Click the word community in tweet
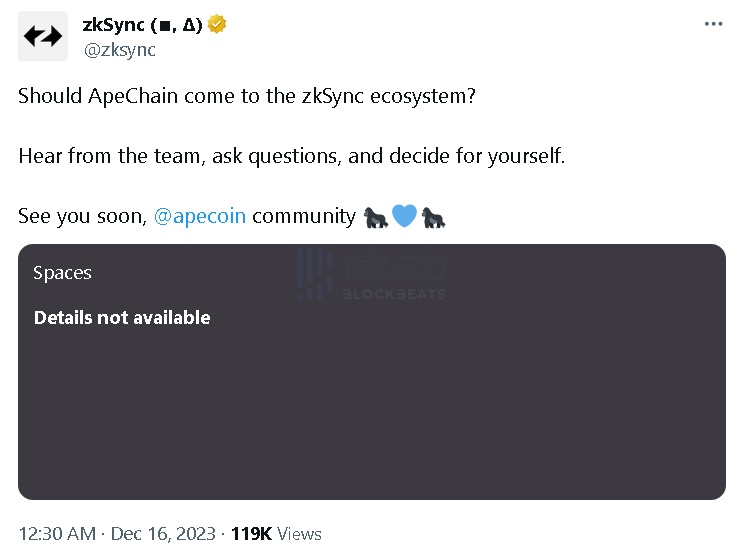The height and width of the screenshot is (547, 742). pyautogui.click(x=304, y=216)
